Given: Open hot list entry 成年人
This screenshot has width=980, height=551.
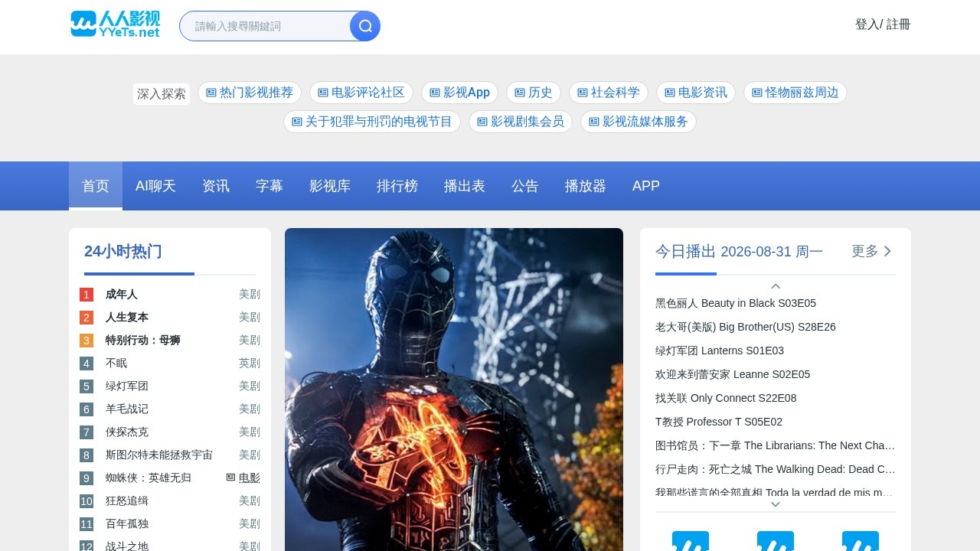Looking at the screenshot, I should (x=122, y=295).
